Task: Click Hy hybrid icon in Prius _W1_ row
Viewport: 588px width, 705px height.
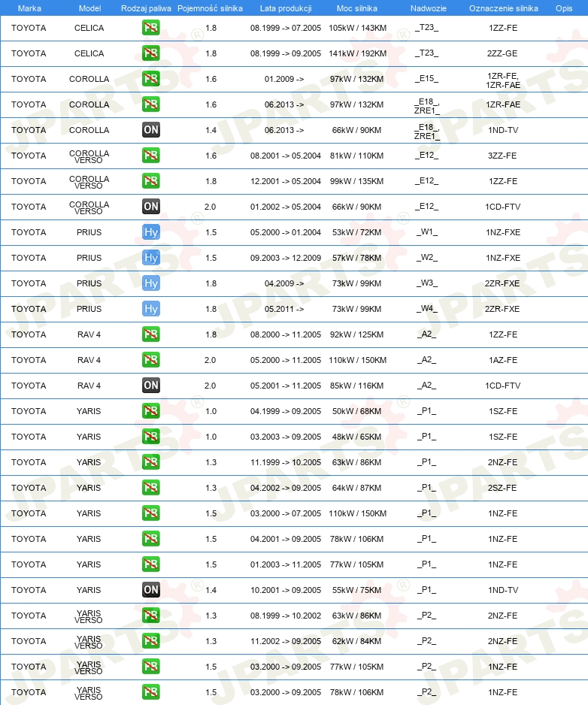Action: [x=150, y=232]
